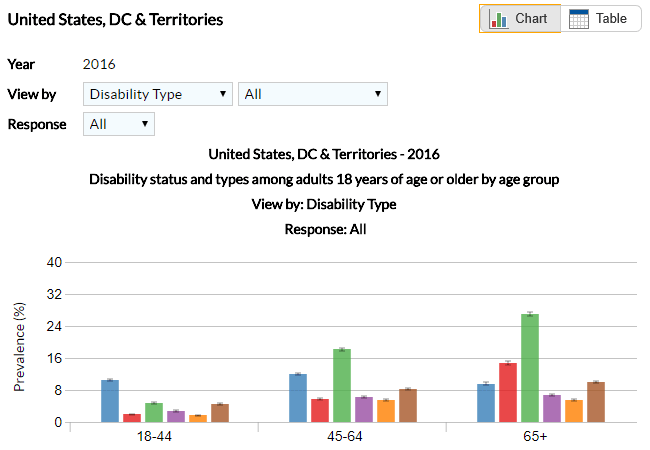Click the table grid icon

pyautogui.click(x=579, y=19)
